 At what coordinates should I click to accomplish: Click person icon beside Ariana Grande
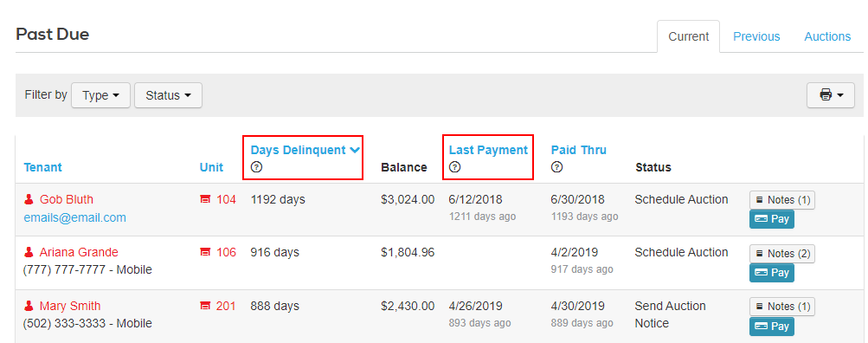[29, 253]
